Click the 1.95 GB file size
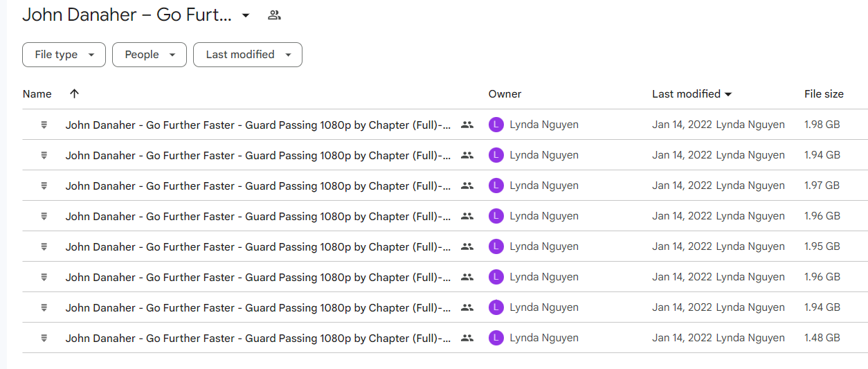868x369 pixels. pos(822,247)
